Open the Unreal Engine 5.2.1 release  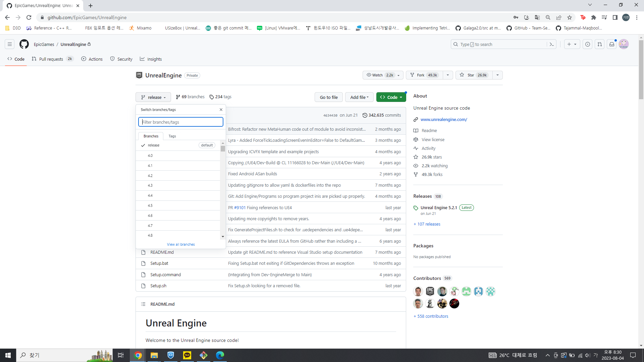[x=439, y=208]
